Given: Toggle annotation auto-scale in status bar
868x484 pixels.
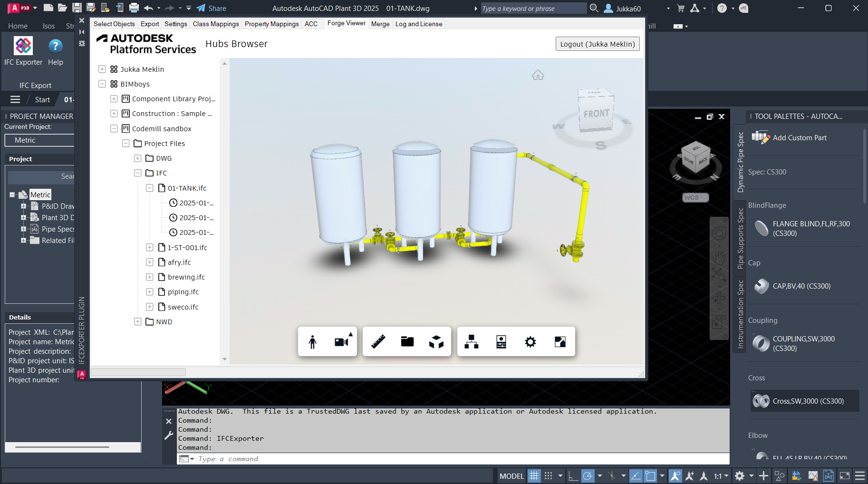Looking at the screenshot, I should click(x=690, y=476).
